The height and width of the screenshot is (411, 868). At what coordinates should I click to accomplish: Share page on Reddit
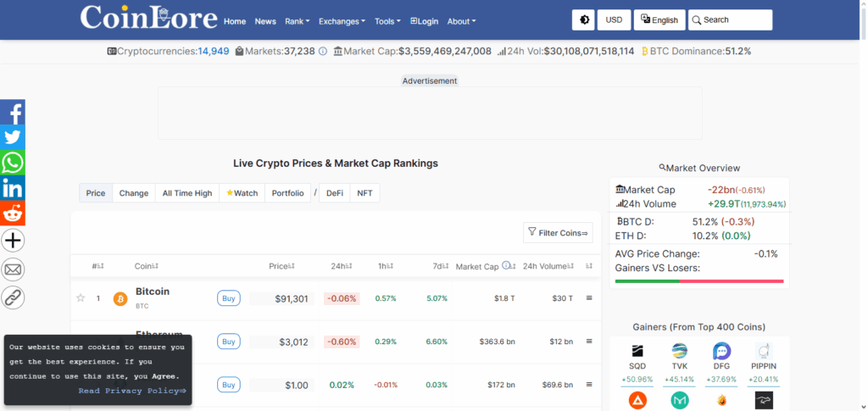(x=12, y=214)
